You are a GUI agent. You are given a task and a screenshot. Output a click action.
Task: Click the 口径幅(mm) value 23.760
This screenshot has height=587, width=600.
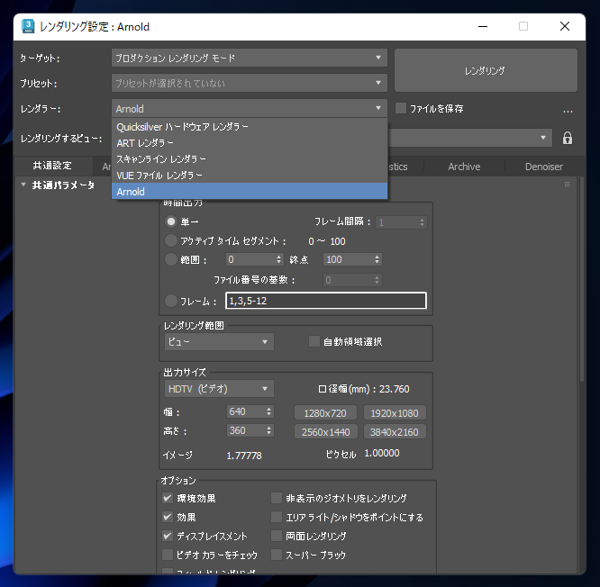(394, 389)
